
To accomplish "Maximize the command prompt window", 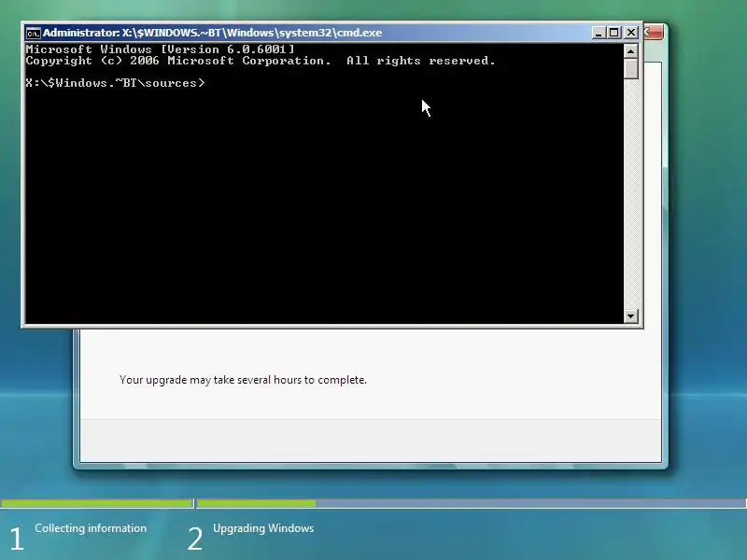I will pos(614,33).
